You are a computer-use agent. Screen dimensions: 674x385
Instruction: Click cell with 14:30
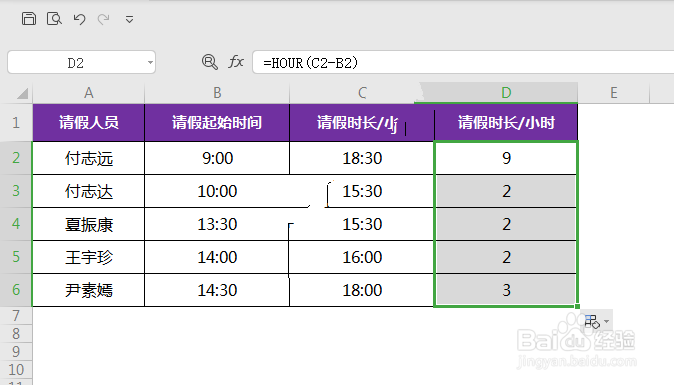click(217, 290)
